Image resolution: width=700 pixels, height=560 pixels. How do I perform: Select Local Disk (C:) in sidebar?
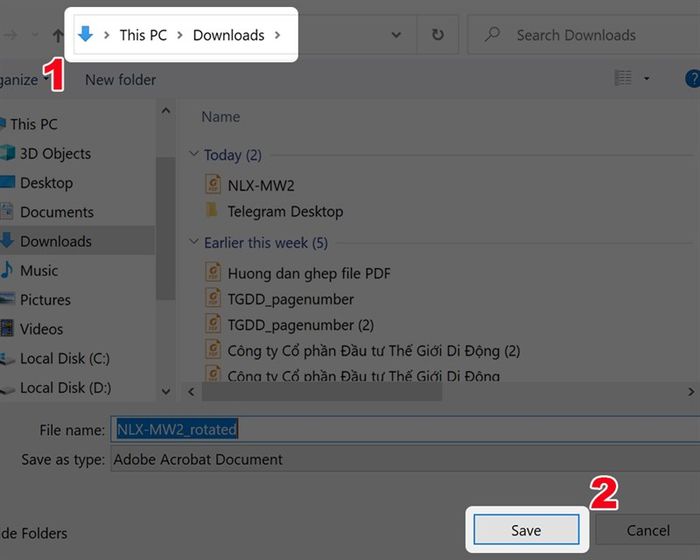click(64, 358)
